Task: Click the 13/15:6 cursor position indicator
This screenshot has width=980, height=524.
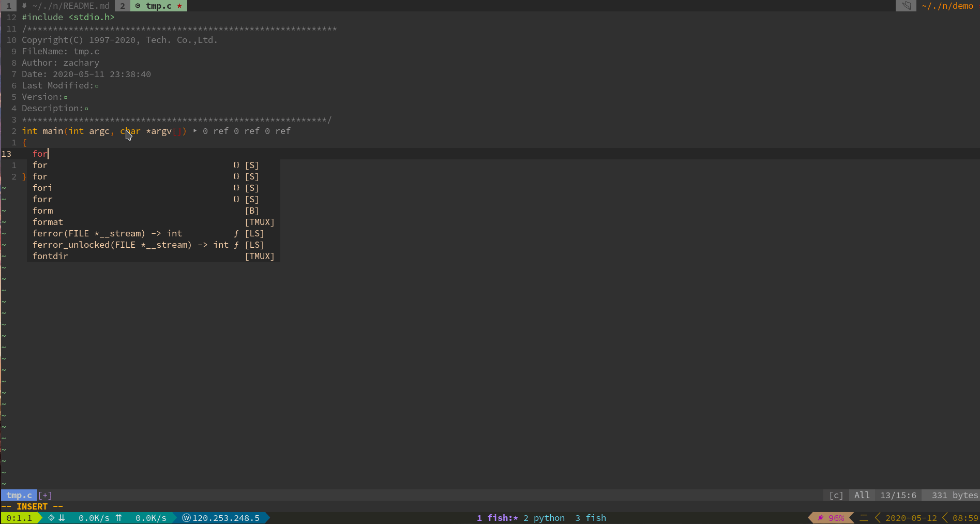Action: [898, 495]
